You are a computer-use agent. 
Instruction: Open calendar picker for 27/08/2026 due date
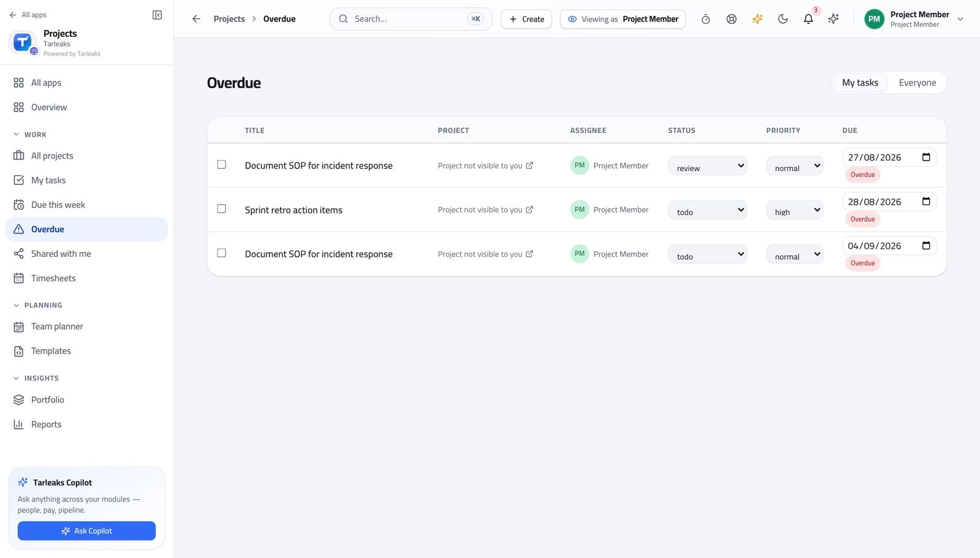coord(926,157)
